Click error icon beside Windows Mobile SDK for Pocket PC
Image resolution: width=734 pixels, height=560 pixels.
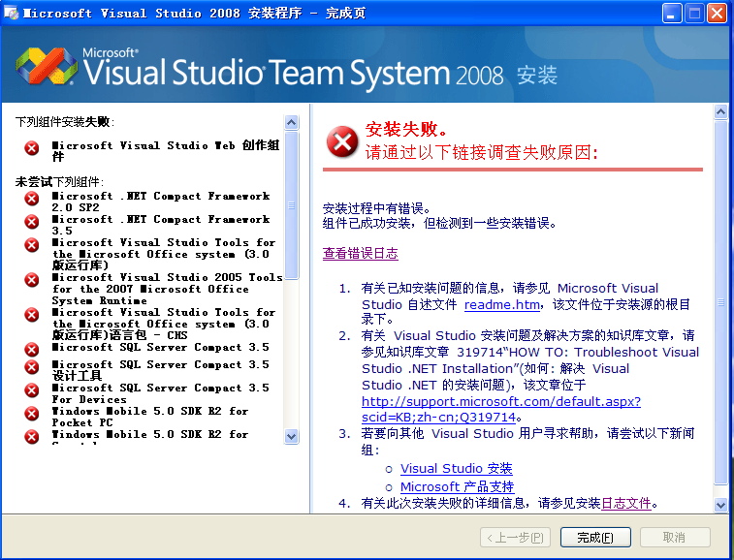point(32,414)
